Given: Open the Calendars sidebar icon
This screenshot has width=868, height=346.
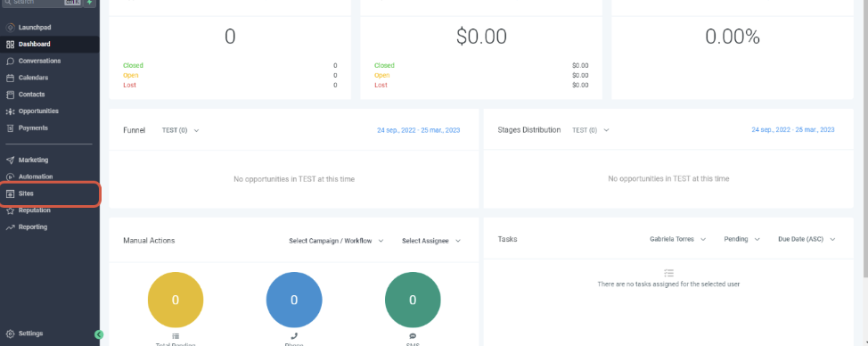Looking at the screenshot, I should [x=10, y=78].
